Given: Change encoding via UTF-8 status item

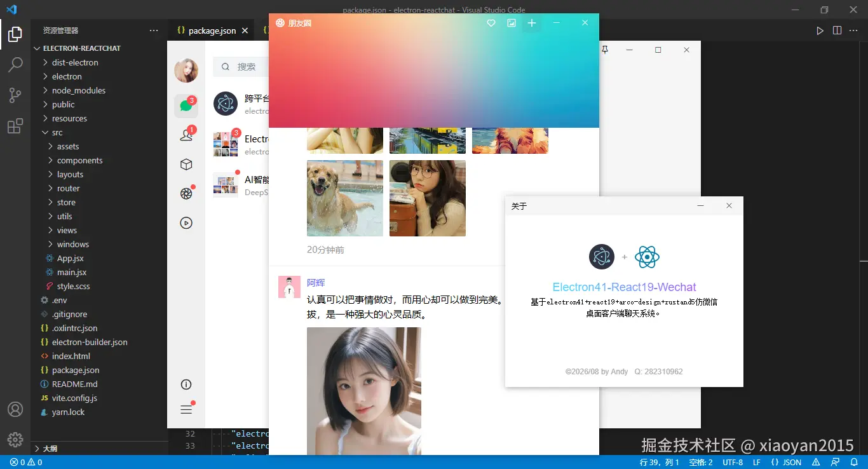Looking at the screenshot, I should (x=733, y=463).
